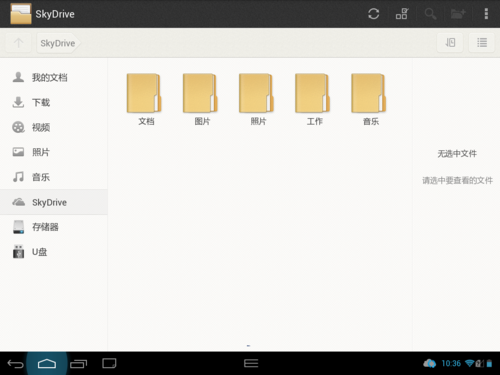The width and height of the screenshot is (500, 375).
Task: Tap the battery icon in status bar
Action: pyautogui.click(x=489, y=363)
